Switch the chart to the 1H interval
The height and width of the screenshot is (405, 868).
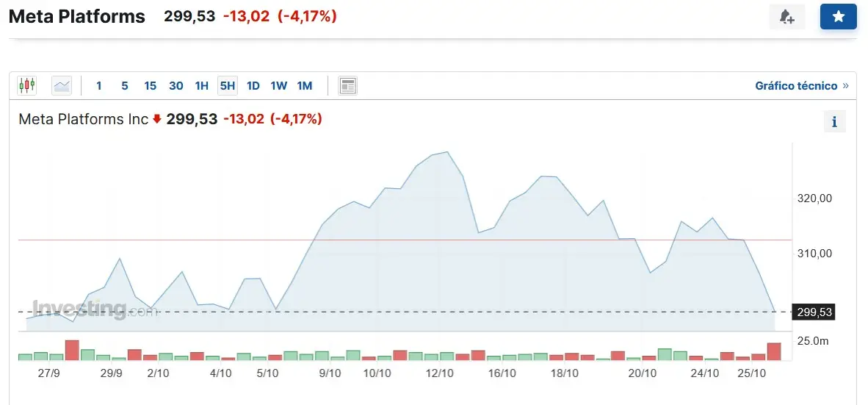pos(201,85)
